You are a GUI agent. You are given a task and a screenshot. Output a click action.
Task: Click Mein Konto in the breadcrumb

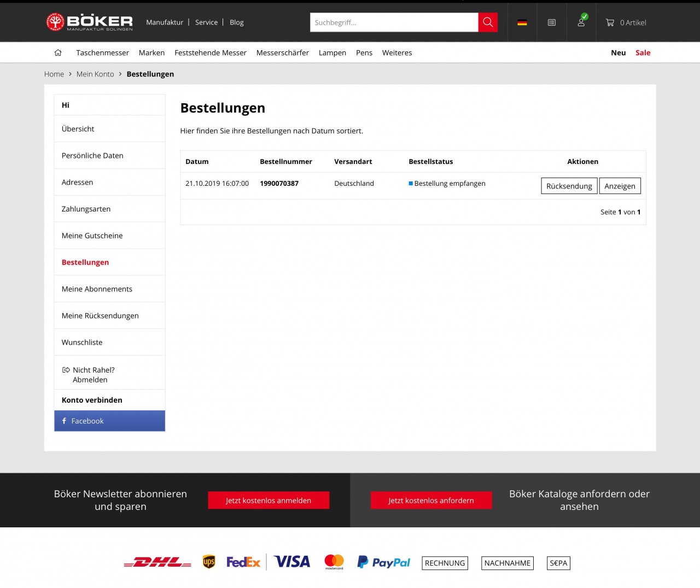pyautogui.click(x=95, y=74)
